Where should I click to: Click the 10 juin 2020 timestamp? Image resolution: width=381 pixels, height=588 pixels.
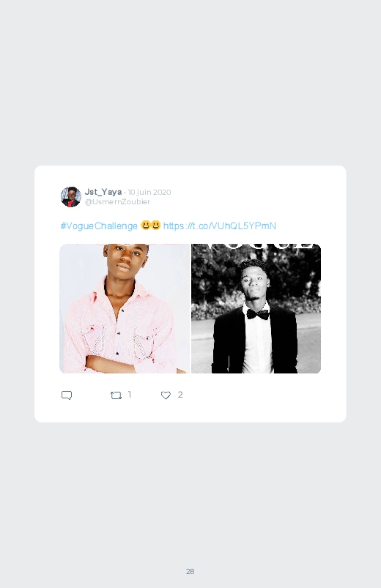149,192
